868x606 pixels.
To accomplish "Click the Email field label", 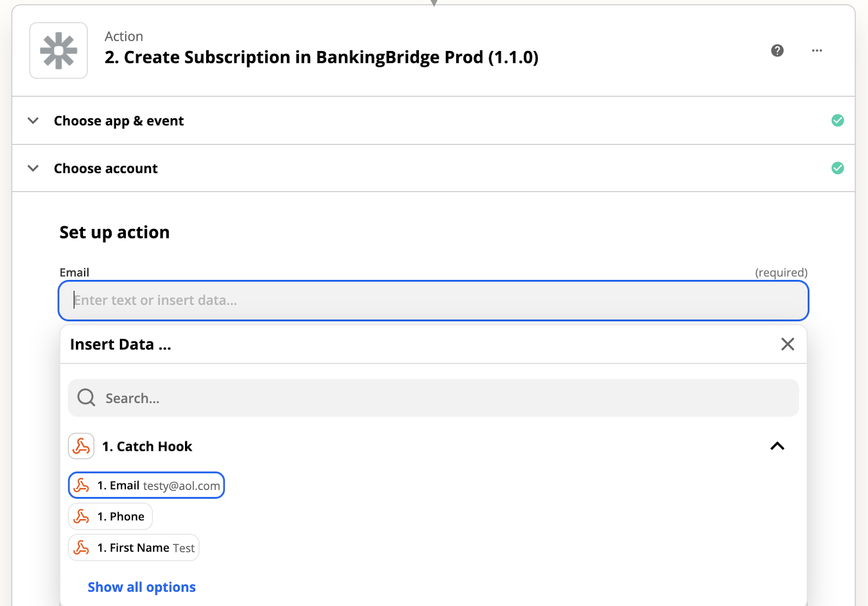I will click(74, 272).
